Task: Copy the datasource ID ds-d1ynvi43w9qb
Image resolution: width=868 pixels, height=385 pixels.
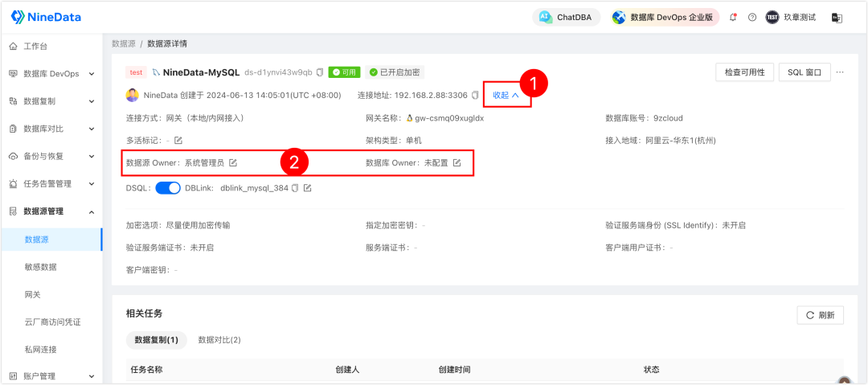Action: point(319,72)
